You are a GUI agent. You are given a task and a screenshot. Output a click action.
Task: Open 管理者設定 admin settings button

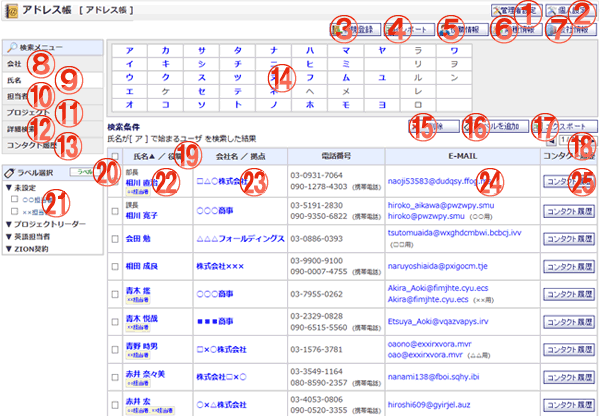click(x=517, y=11)
